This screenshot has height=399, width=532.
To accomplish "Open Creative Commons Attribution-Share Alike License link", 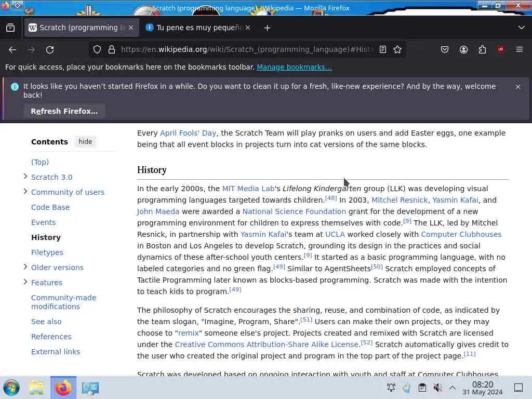I will tap(267, 345).
